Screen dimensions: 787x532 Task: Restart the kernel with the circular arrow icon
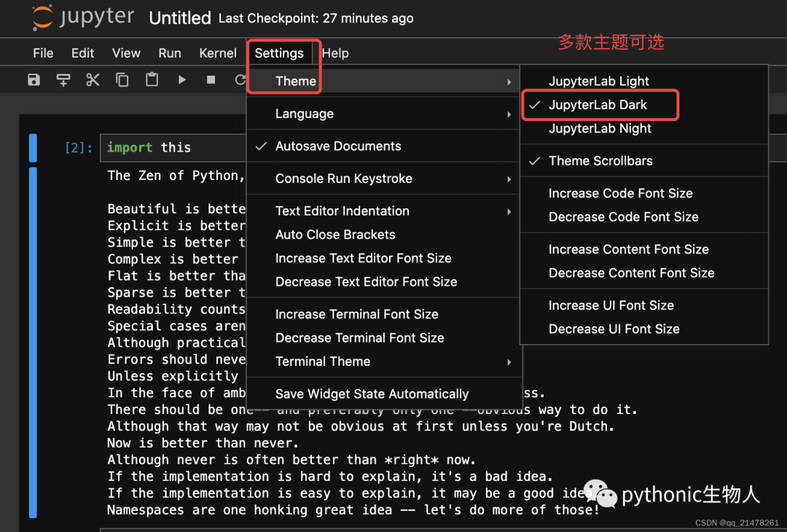240,80
